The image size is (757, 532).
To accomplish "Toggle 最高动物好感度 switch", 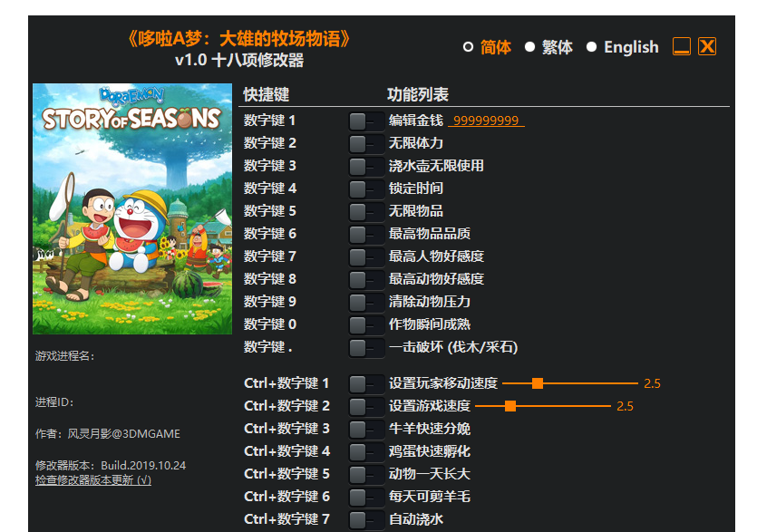I will tap(366, 280).
